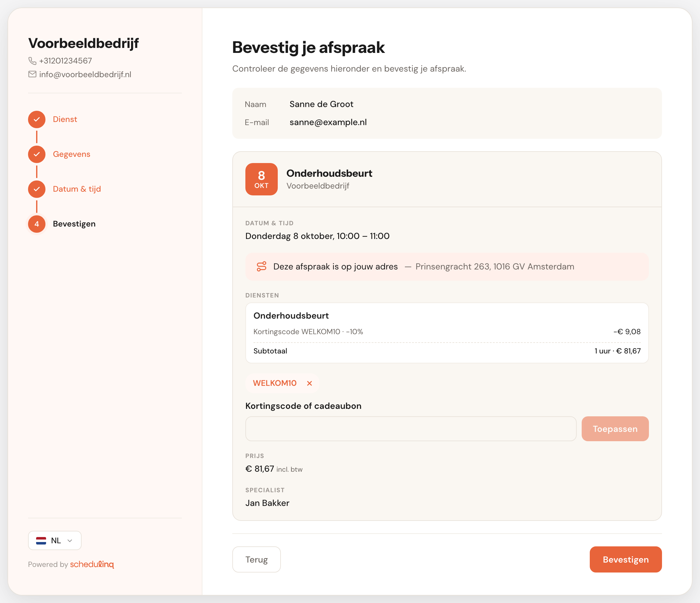Click the email sanne@example.nl
Screen dimensions: 700x603
pos(328,122)
